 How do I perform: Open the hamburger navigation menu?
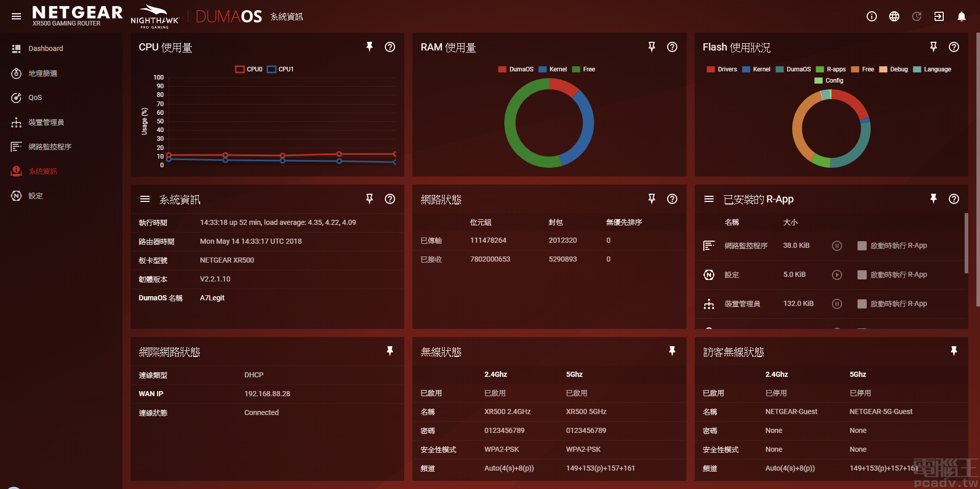(x=16, y=16)
